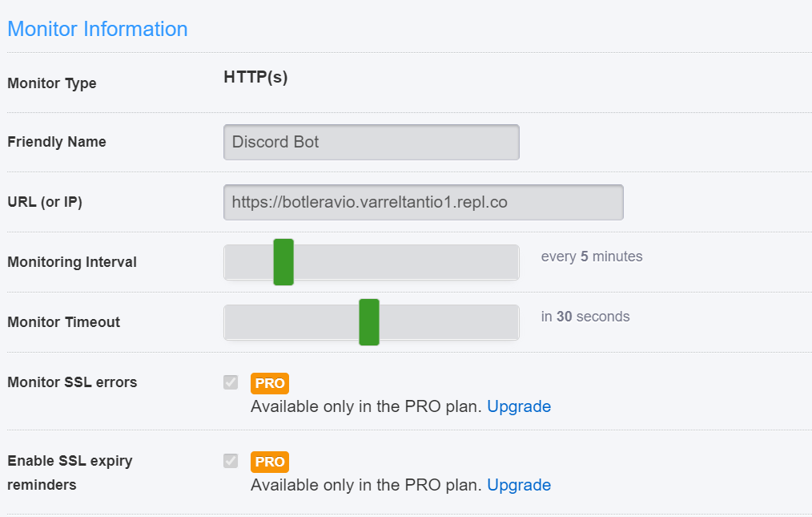Click the PRO badge beside Monitor SSL errors
The width and height of the screenshot is (812, 517).
point(270,383)
